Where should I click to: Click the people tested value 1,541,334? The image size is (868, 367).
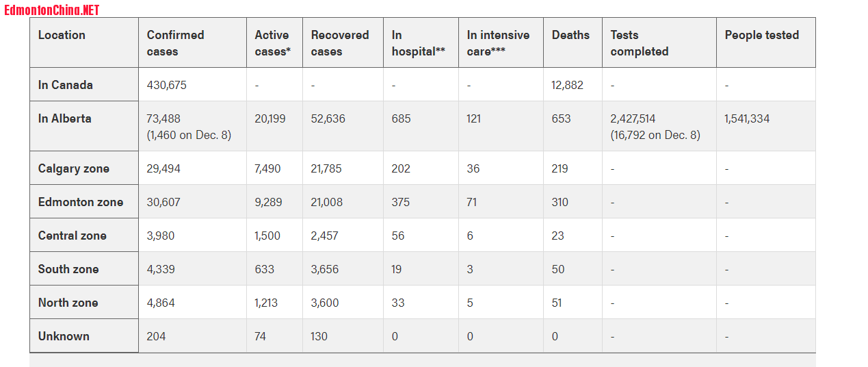point(747,118)
